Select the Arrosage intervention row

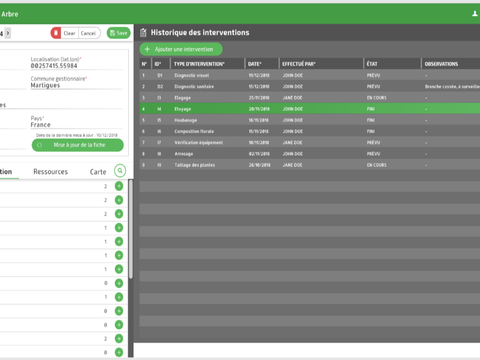click(310, 154)
